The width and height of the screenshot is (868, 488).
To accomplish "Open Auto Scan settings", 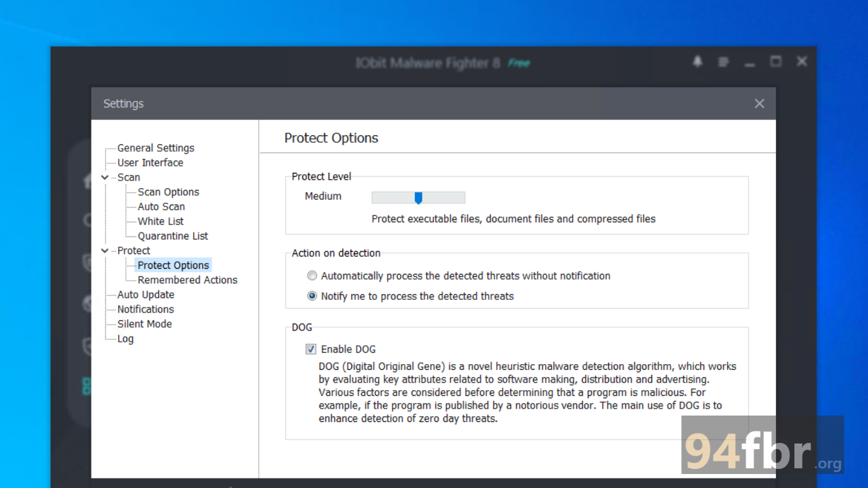I will (x=161, y=207).
